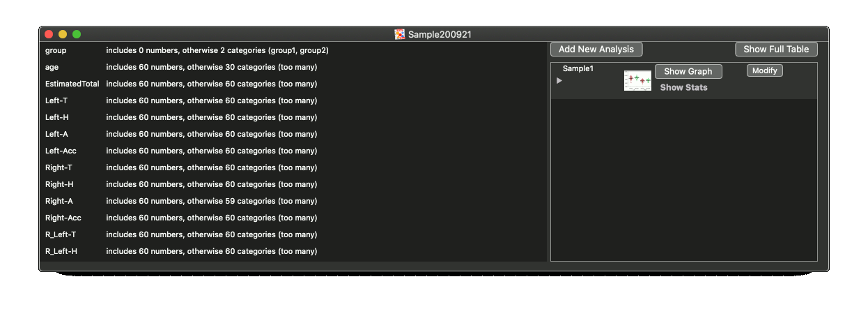Image resolution: width=868 pixels, height=323 pixels.
Task: Click Show Graph for Sample1
Action: (x=688, y=71)
